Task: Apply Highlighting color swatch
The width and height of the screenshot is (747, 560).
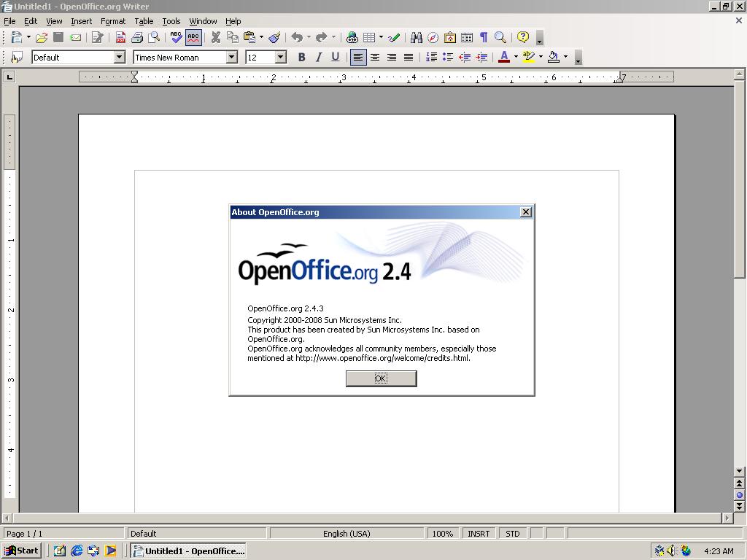Action: pos(529,58)
